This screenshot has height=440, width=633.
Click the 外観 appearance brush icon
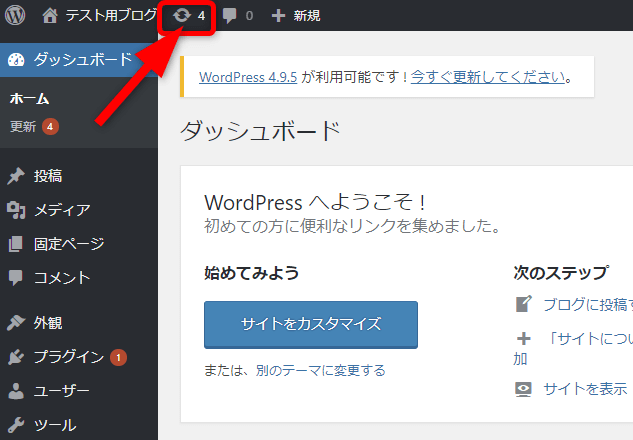coord(16,323)
